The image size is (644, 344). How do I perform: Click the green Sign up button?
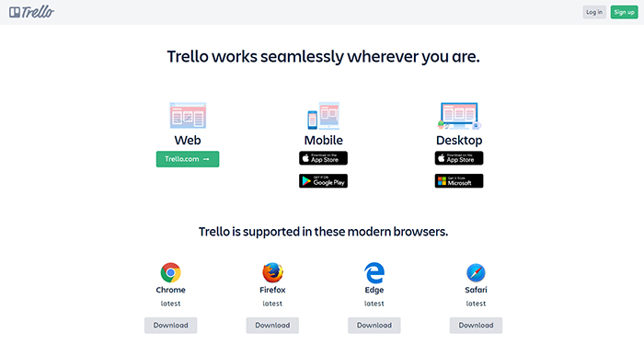click(x=625, y=12)
